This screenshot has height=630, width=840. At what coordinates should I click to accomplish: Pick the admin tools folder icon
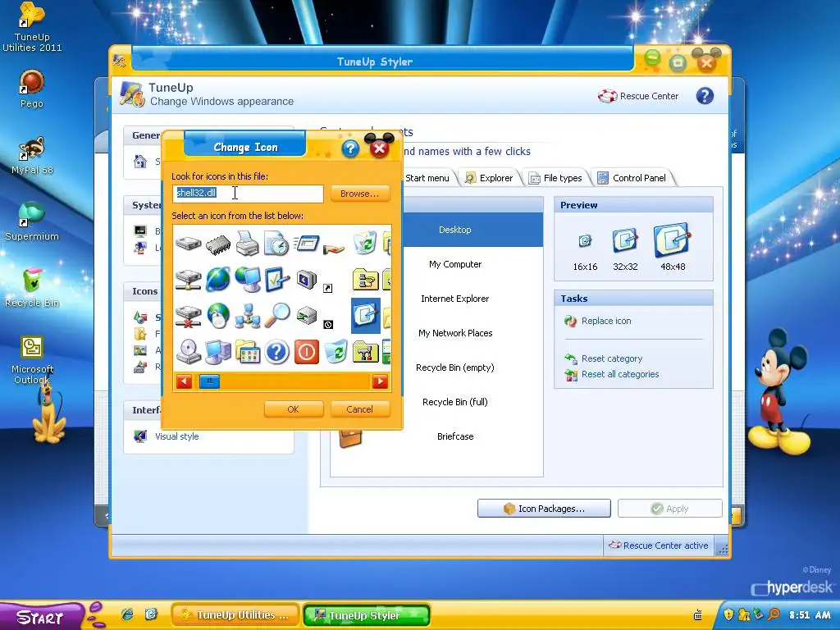pyautogui.click(x=366, y=351)
